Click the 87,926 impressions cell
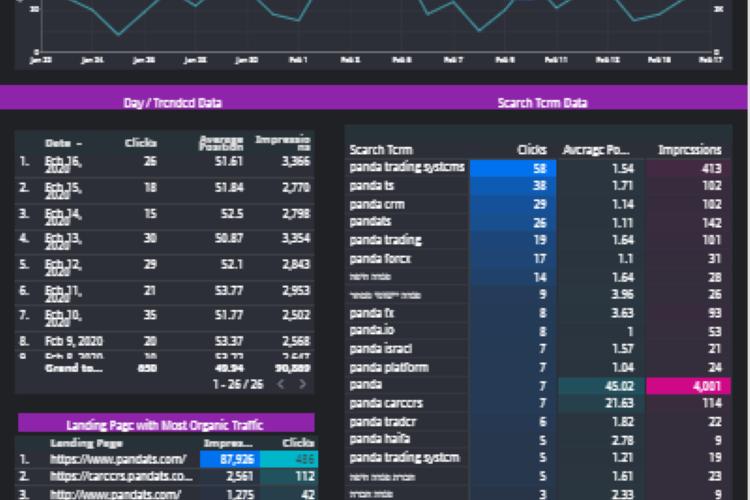The height and width of the screenshot is (500, 750). click(x=230, y=459)
